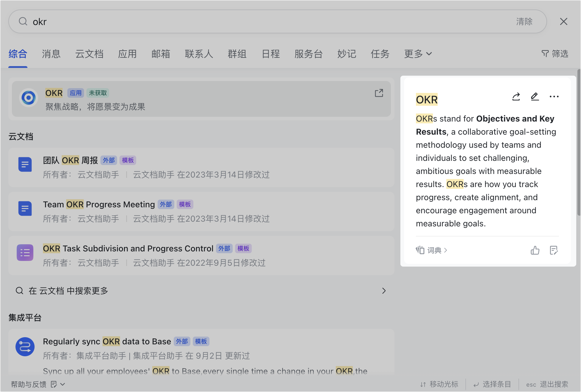Open the OKR app via the external link icon
The image size is (581, 392).
379,93
